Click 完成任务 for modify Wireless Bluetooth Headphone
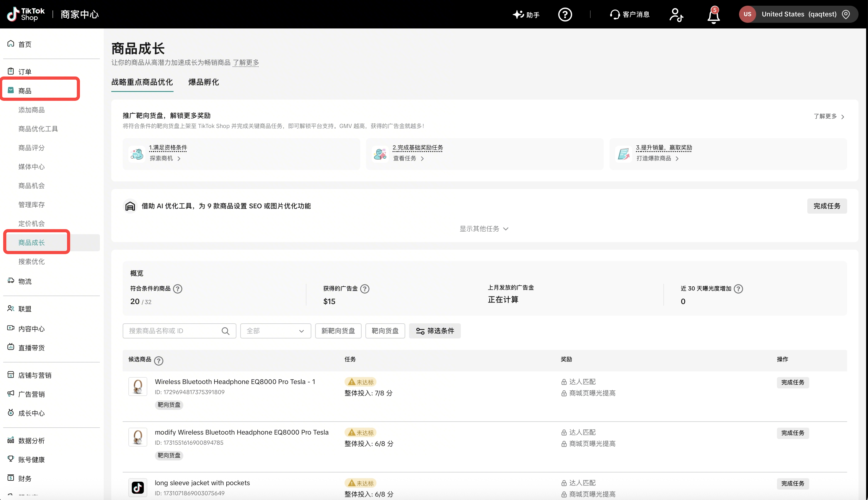The height and width of the screenshot is (500, 868). point(792,433)
